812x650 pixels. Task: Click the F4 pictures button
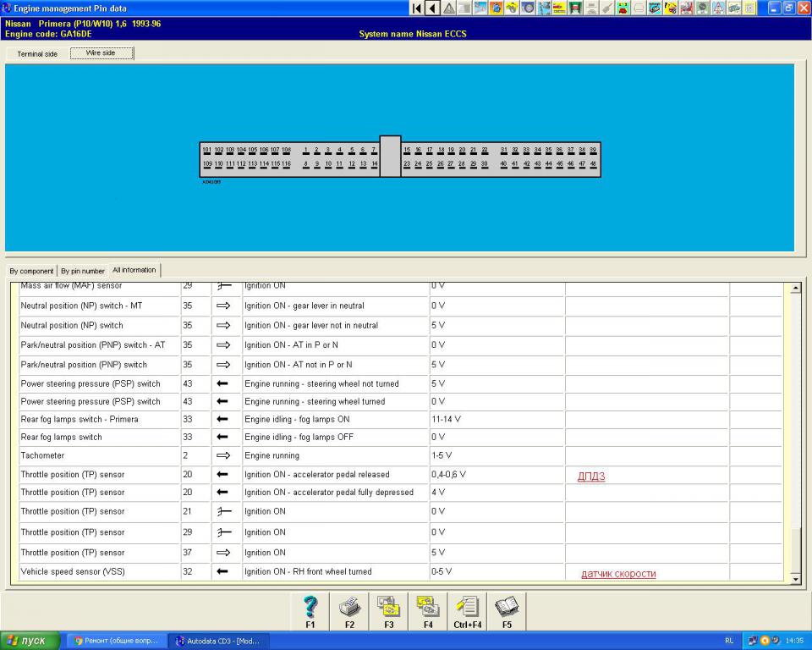(428, 612)
